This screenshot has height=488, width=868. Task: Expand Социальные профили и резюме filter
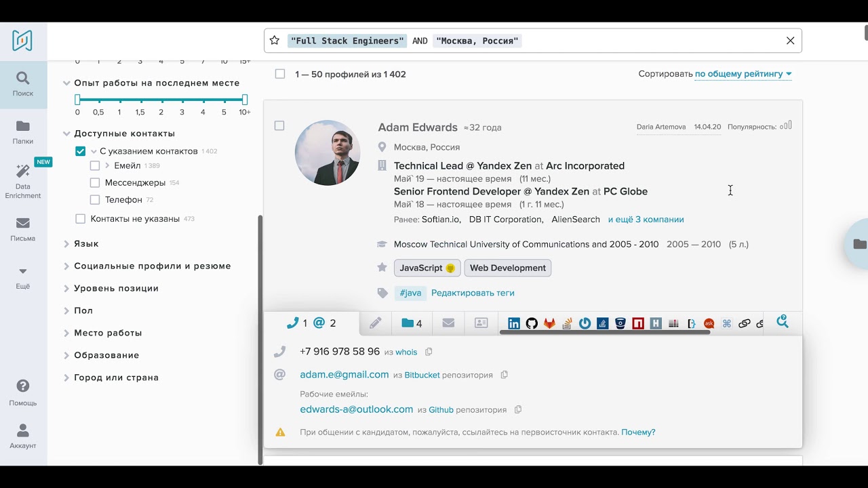point(67,266)
